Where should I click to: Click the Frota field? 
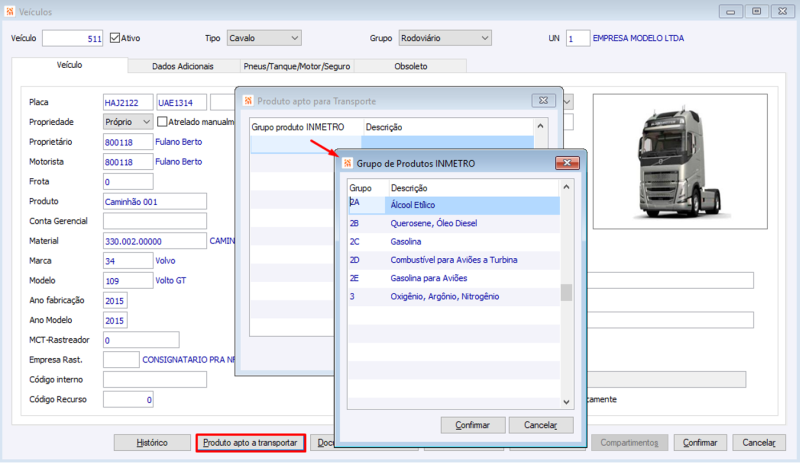click(128, 182)
